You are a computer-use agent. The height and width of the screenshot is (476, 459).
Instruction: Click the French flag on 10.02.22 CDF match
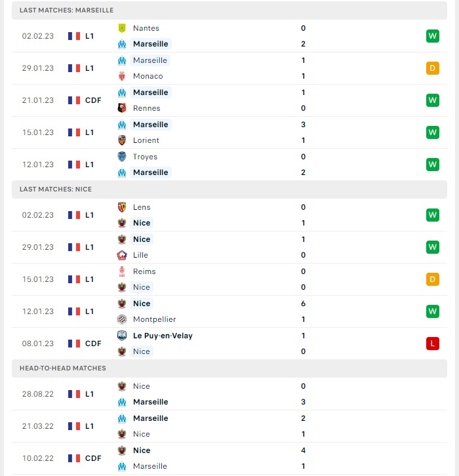coord(74,458)
